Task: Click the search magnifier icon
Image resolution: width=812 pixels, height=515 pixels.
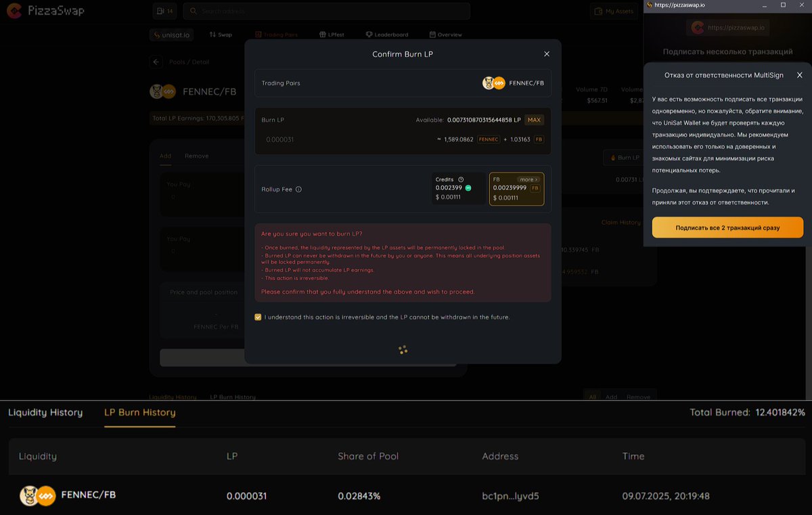Action: pyautogui.click(x=194, y=12)
